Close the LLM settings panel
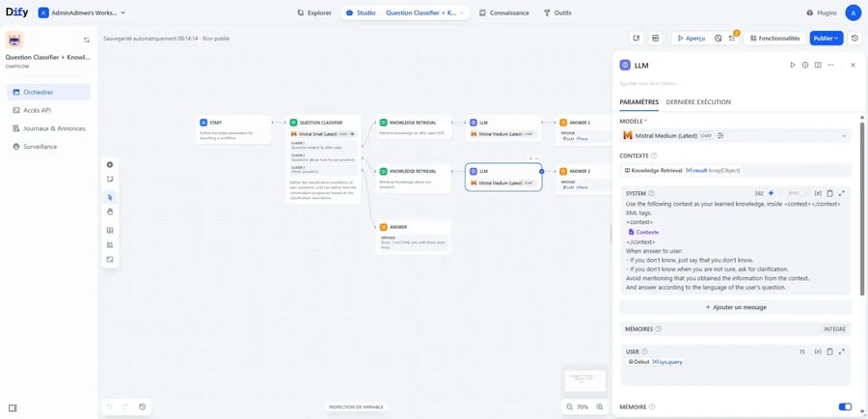Screen dimensions: 868x419 click(853, 65)
